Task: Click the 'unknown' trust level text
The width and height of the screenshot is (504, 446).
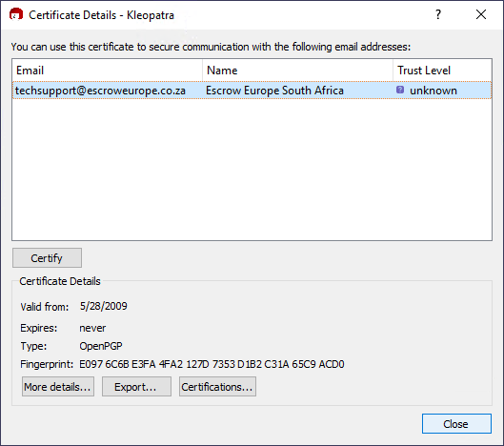Action: 433,91
